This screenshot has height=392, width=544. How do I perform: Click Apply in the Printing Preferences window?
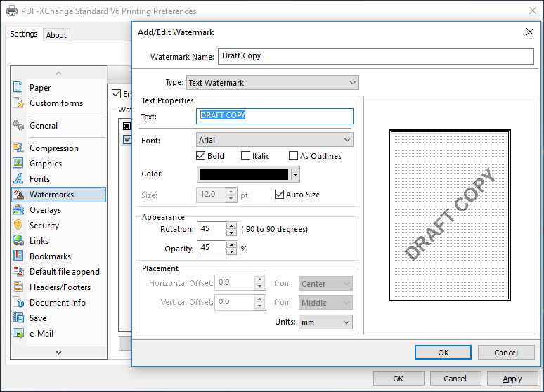[x=512, y=379]
